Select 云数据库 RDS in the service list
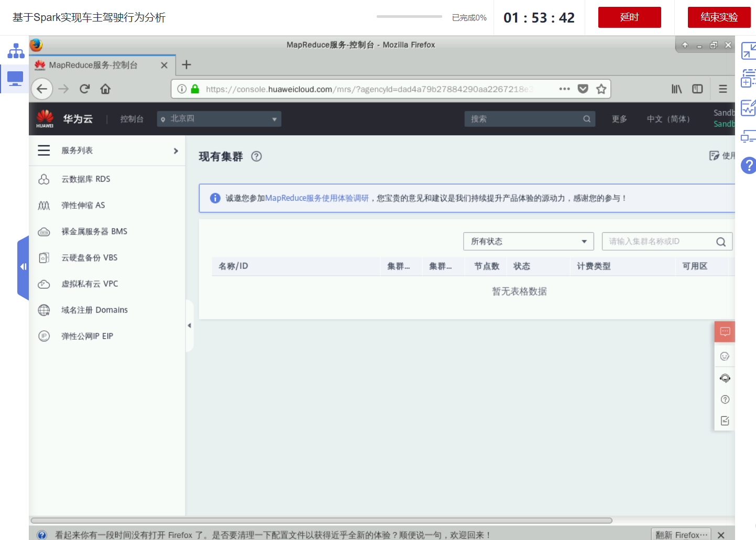This screenshot has width=756, height=540. pyautogui.click(x=86, y=179)
